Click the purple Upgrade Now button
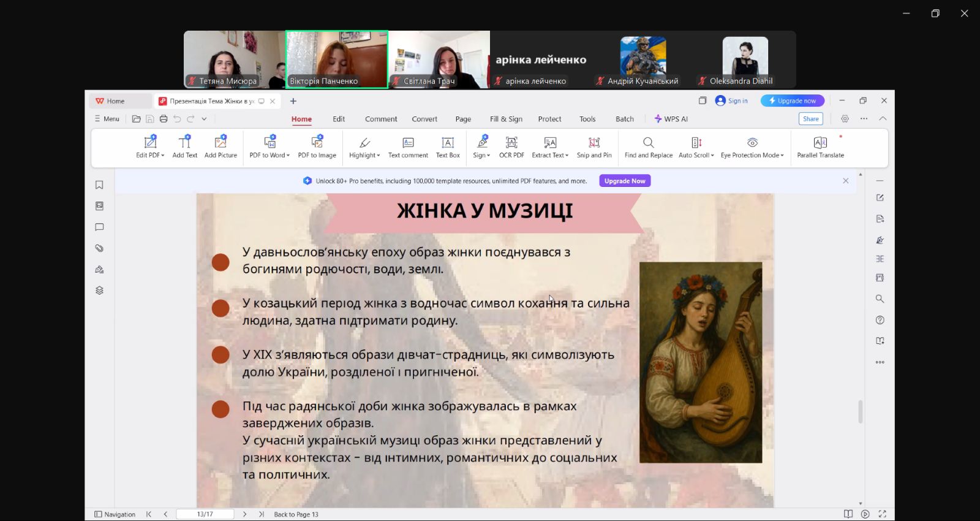Screen dimensions: 980x521 coord(625,181)
